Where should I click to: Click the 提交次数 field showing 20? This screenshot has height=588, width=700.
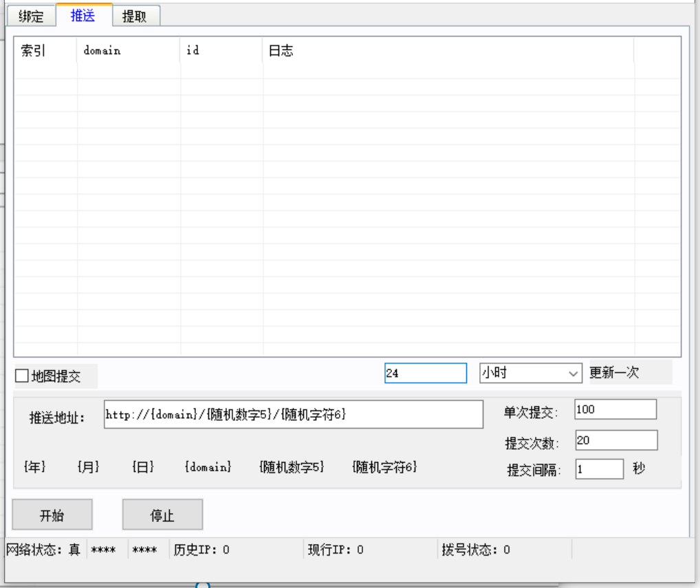point(616,440)
